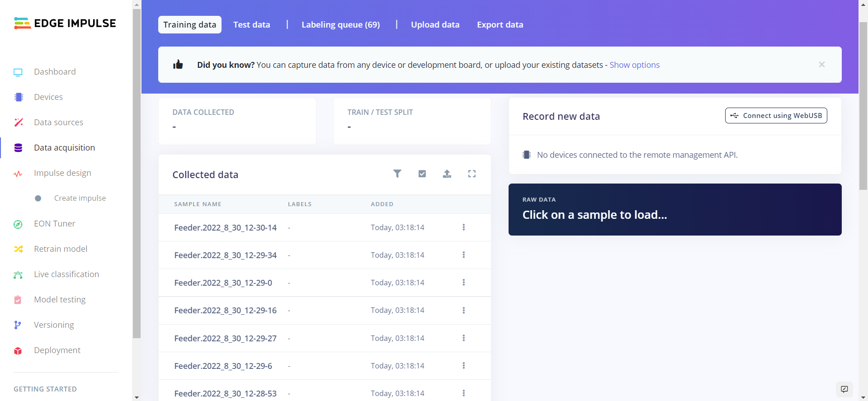Image resolution: width=868 pixels, height=401 pixels.
Task: Click the Show options link
Action: coord(634,65)
